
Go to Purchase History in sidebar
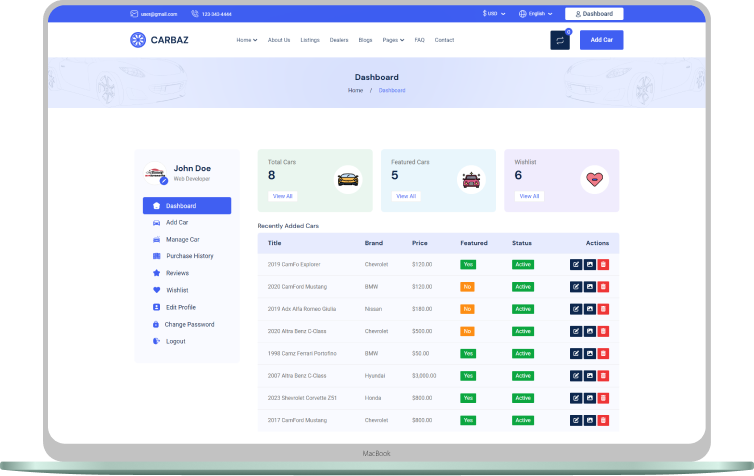[x=189, y=256]
